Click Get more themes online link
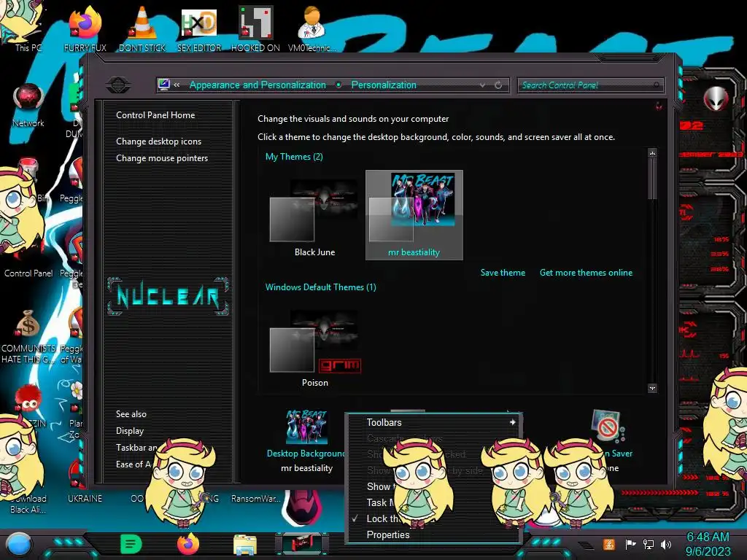 pyautogui.click(x=586, y=273)
